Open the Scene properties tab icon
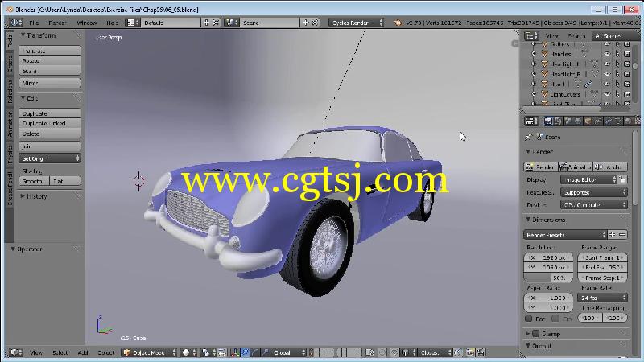Viewport: 644px width, 362px height. 568,121
